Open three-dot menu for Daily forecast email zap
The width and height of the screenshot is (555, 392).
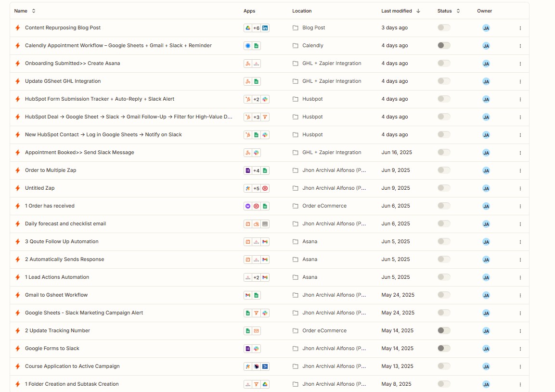520,224
